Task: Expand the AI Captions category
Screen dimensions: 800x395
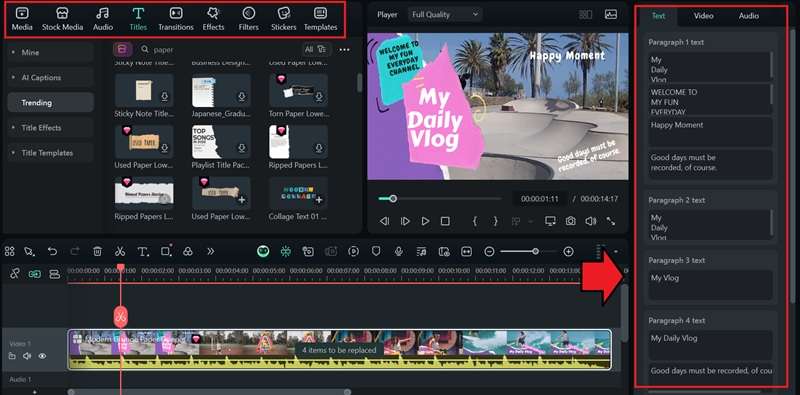Action: [x=50, y=78]
